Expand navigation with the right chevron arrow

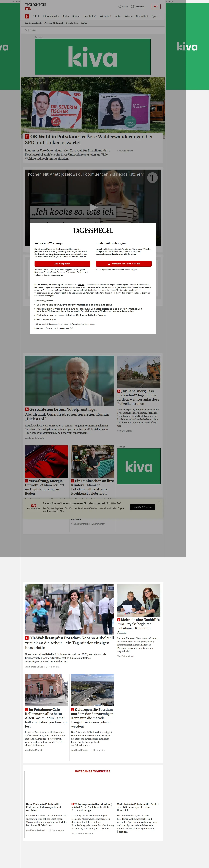click(x=160, y=16)
